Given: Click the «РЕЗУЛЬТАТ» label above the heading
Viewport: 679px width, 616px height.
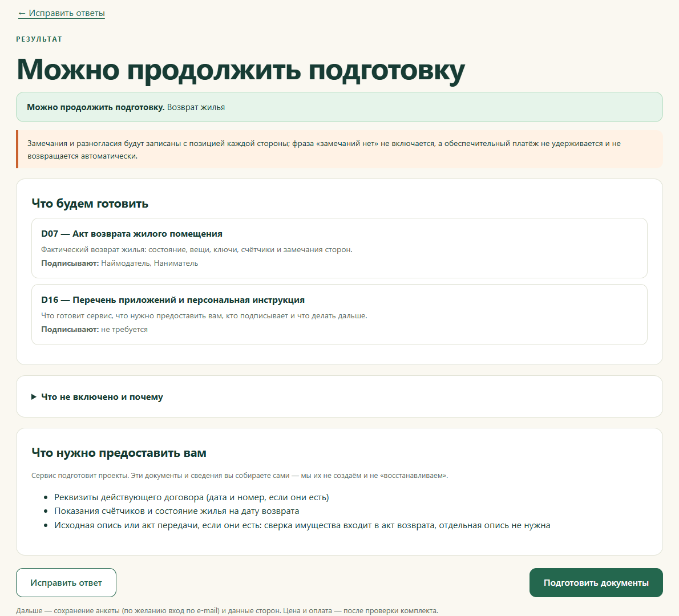Looking at the screenshot, I should click(x=39, y=39).
